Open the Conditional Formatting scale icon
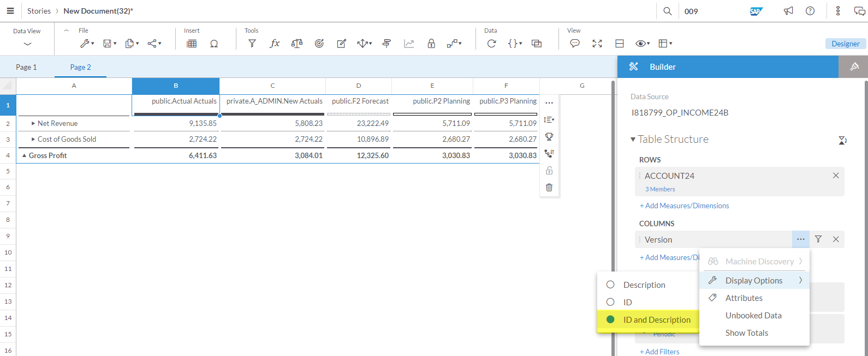Image resolution: width=868 pixels, height=356 pixels. point(296,44)
